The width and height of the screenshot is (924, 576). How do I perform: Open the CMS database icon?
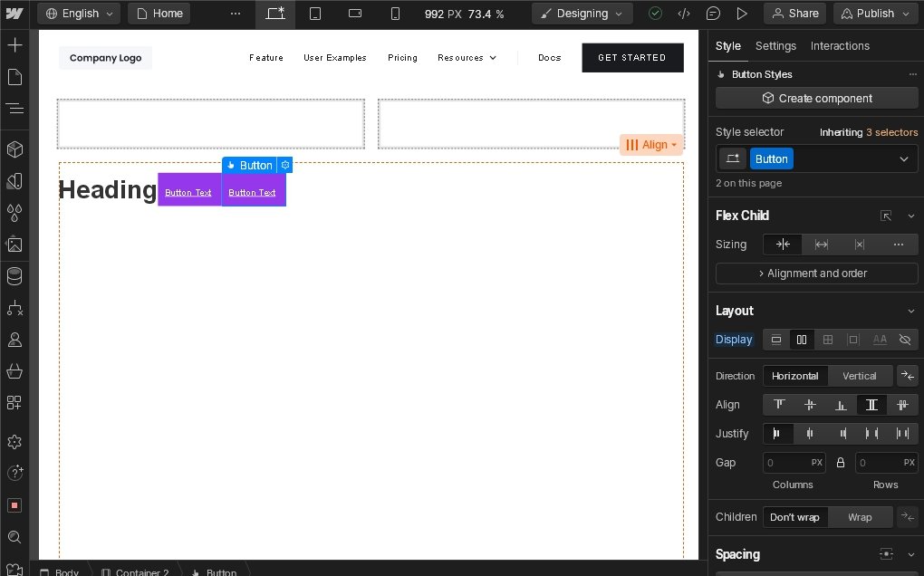point(14,276)
